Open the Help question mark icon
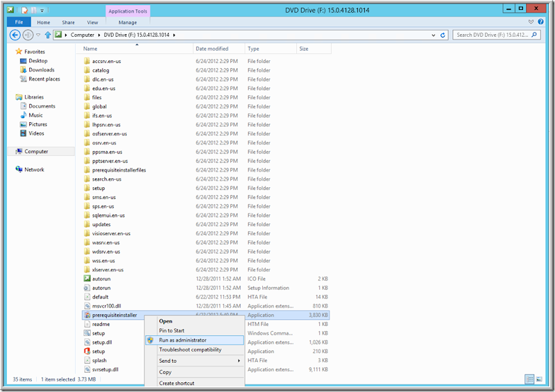Viewport: 555px width, 392px height. point(540,22)
